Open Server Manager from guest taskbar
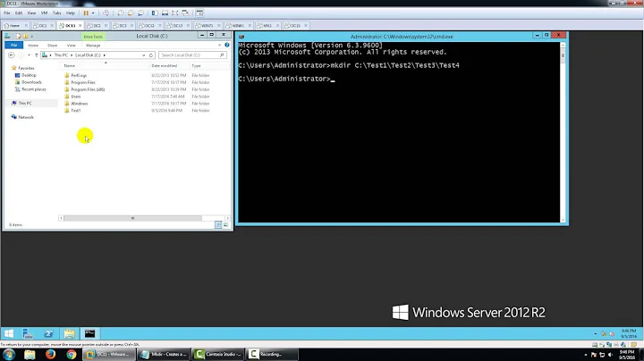 pos(28,333)
